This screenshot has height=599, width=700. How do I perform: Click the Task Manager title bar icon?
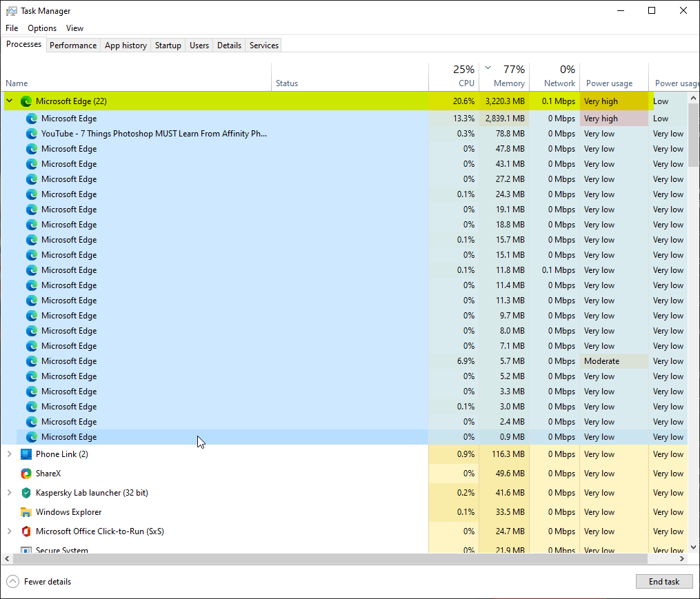[11, 11]
